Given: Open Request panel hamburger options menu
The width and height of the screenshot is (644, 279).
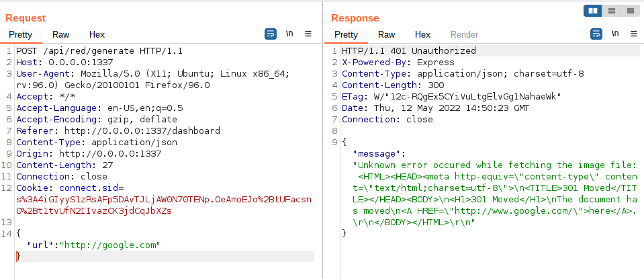Looking at the screenshot, I should pyautogui.click(x=308, y=34).
